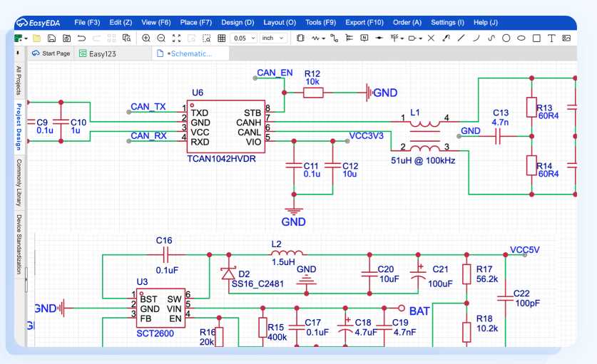Open the Commonly Library side panel

point(19,182)
